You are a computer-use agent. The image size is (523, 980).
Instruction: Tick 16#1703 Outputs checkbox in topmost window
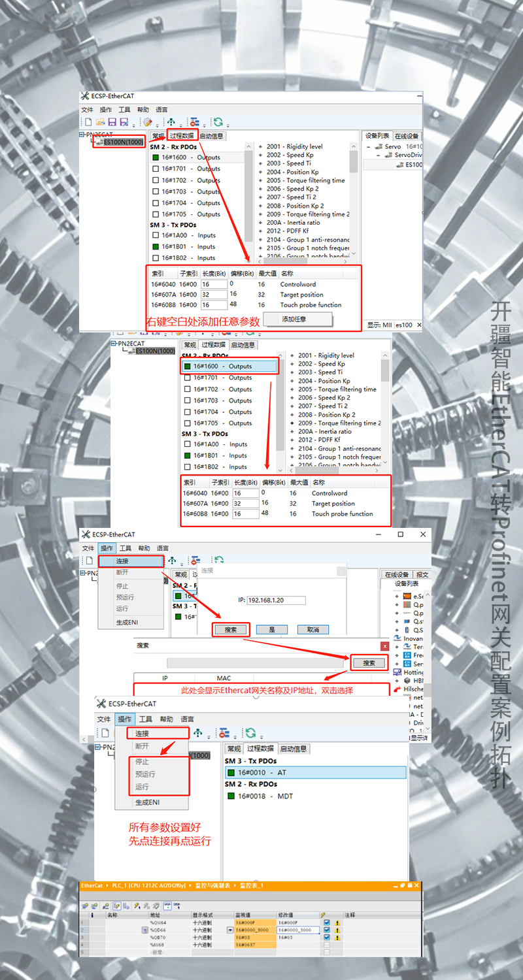point(156,191)
